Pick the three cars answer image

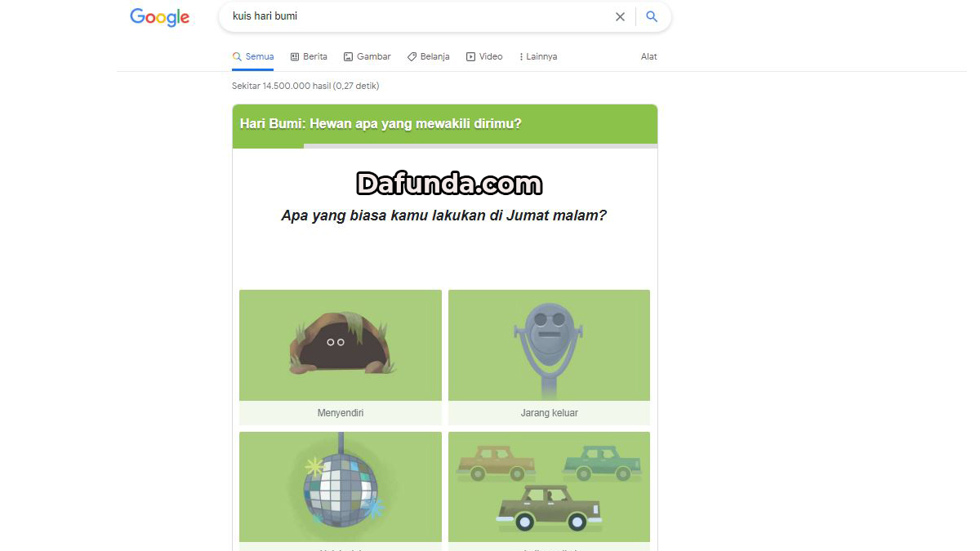pos(549,487)
